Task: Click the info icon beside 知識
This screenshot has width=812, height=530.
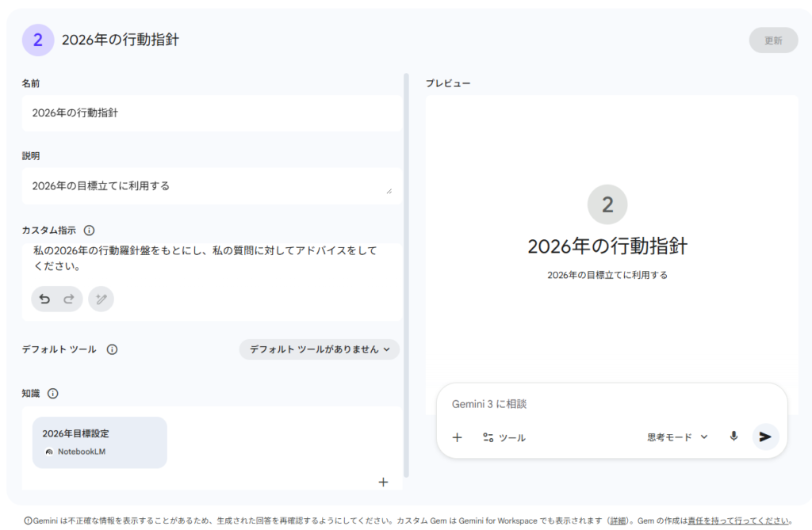Action: click(53, 394)
